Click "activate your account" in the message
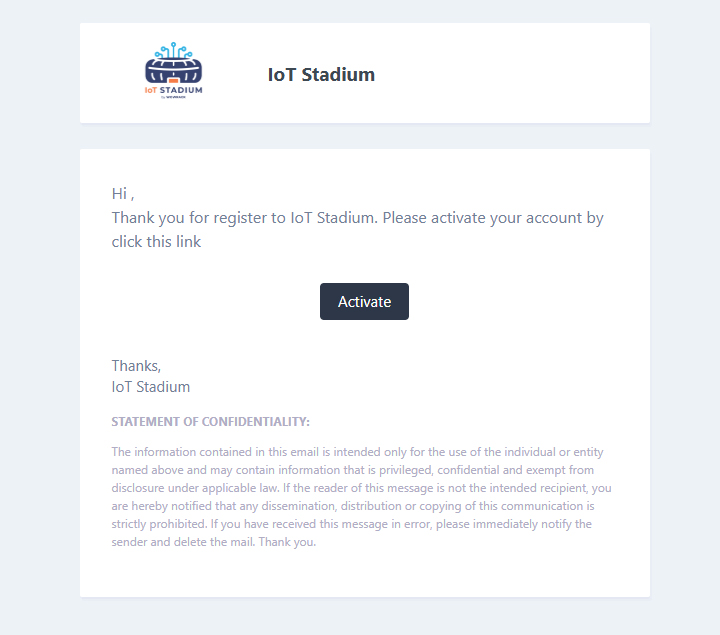Viewport: 720px width, 635px height. click(513, 218)
